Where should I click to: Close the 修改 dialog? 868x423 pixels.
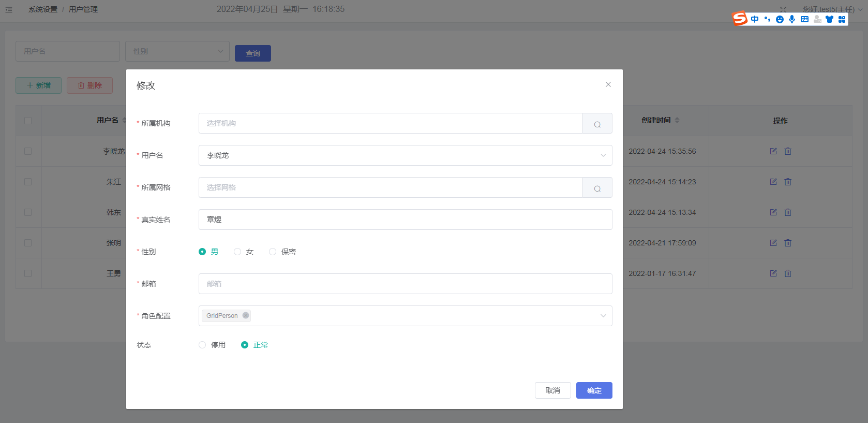coord(608,84)
